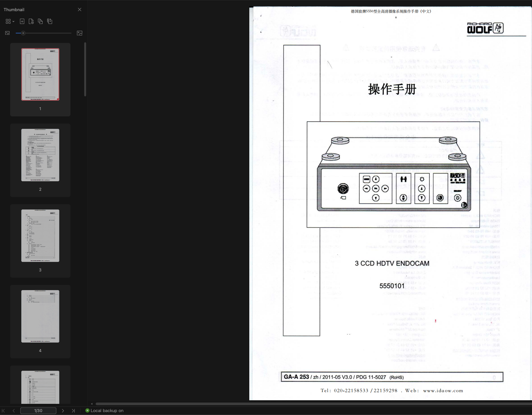Click the page number input showing 1/30
532x415 pixels.
point(38,410)
